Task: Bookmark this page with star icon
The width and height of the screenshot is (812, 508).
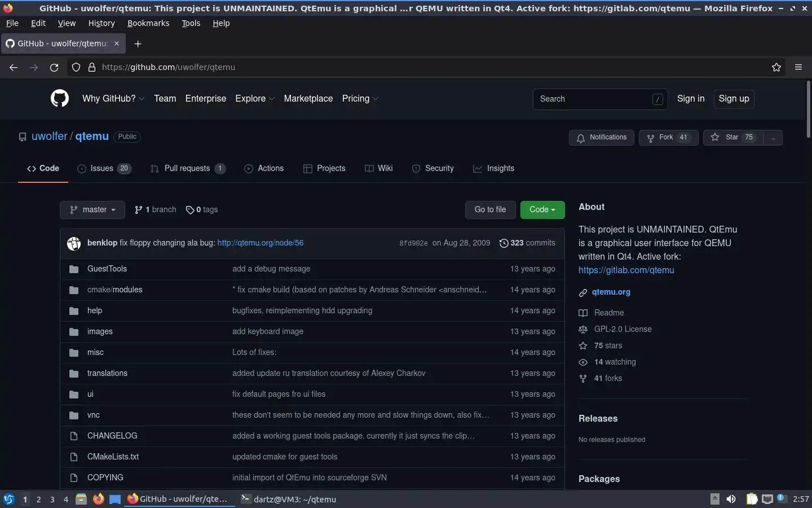Action: [776, 67]
